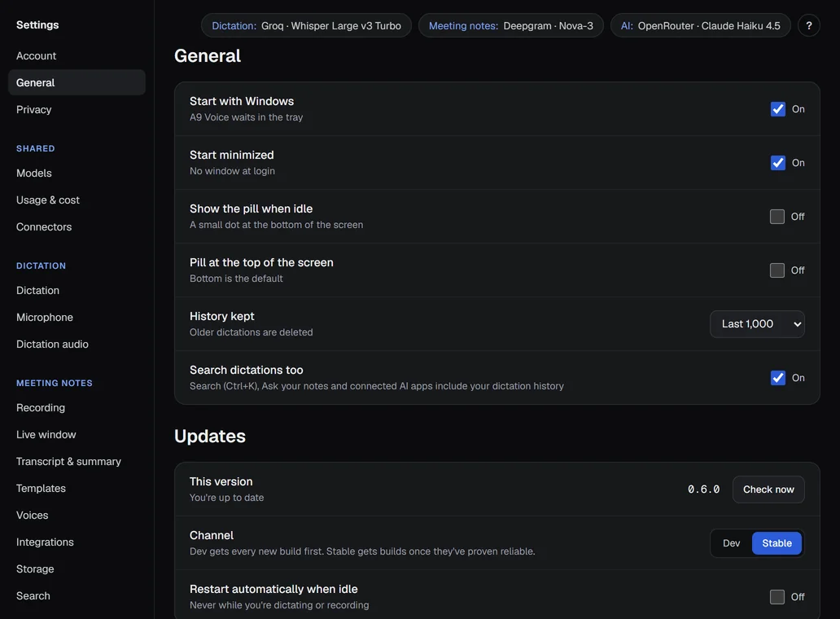
Task: Open Dictation audio settings
Action: 77,344
